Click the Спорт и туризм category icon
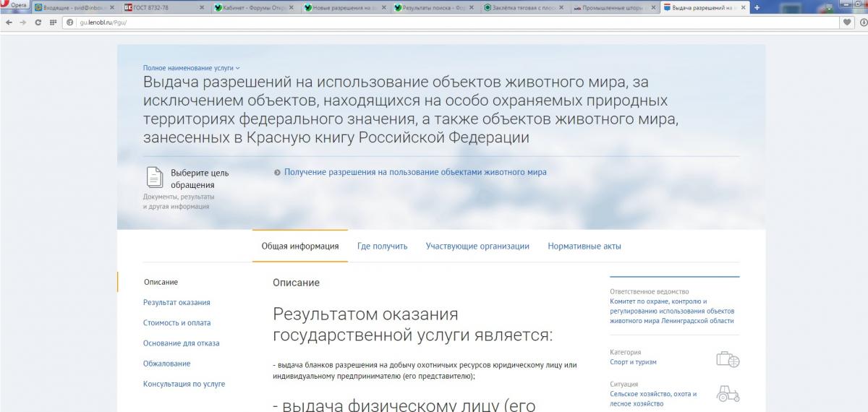 pyautogui.click(x=727, y=359)
